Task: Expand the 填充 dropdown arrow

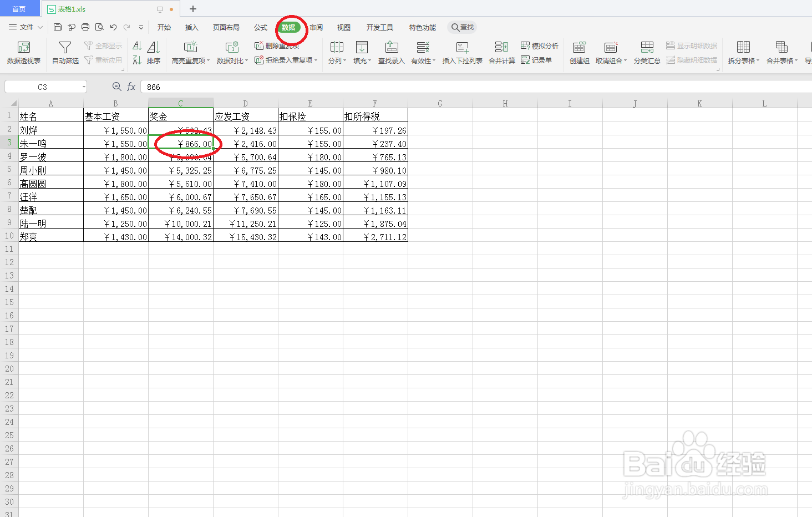Action: coord(369,60)
